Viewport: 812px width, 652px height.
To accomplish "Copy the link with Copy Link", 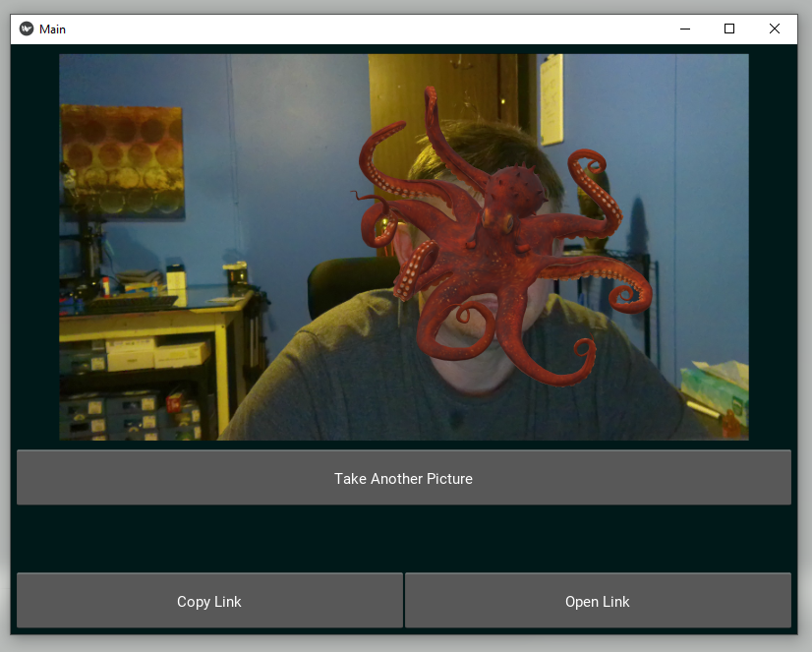I will [x=209, y=601].
